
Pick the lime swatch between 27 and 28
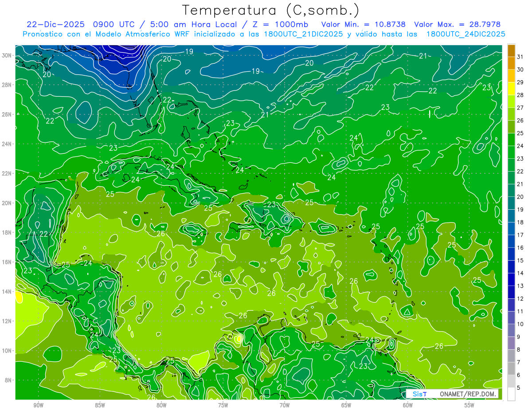point(512,101)
